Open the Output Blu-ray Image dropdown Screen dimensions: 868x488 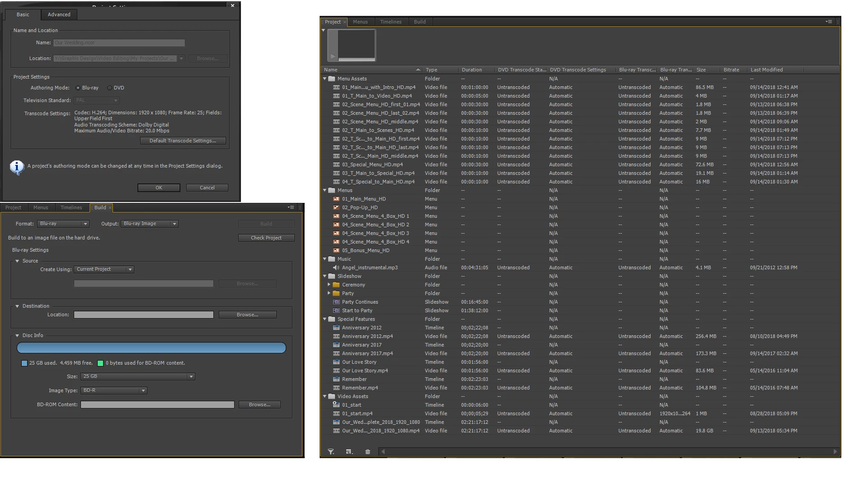(x=150, y=224)
